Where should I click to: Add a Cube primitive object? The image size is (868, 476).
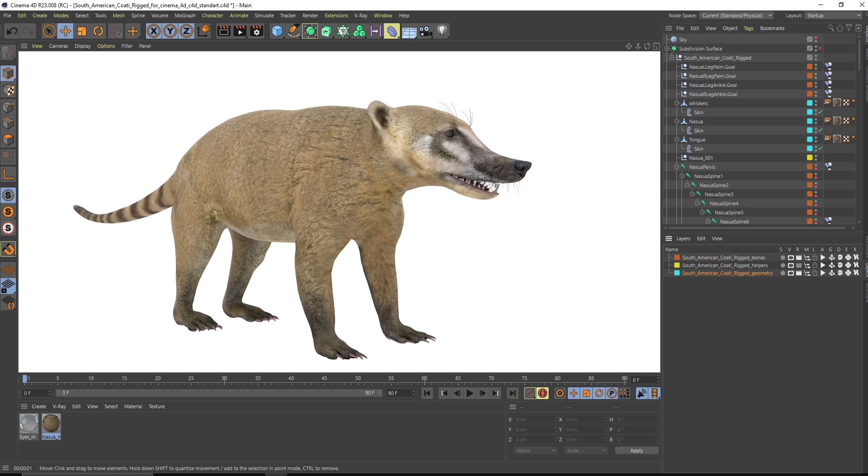[x=277, y=31]
